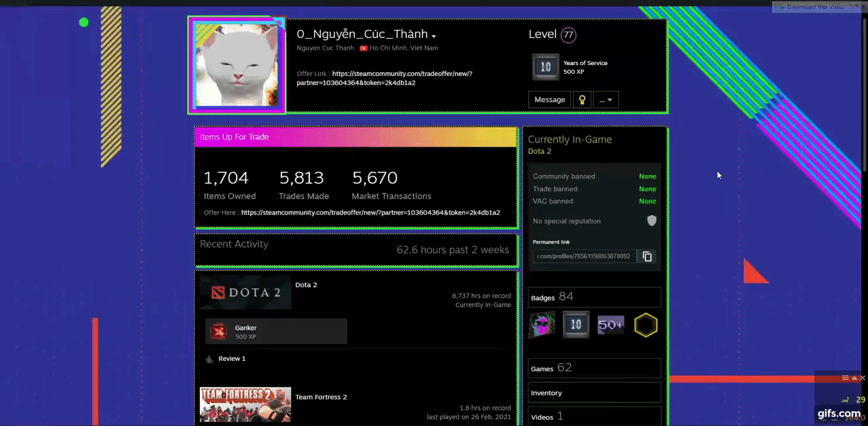Open the overlay hamburger menu icon
868x426 pixels.
[x=846, y=378]
